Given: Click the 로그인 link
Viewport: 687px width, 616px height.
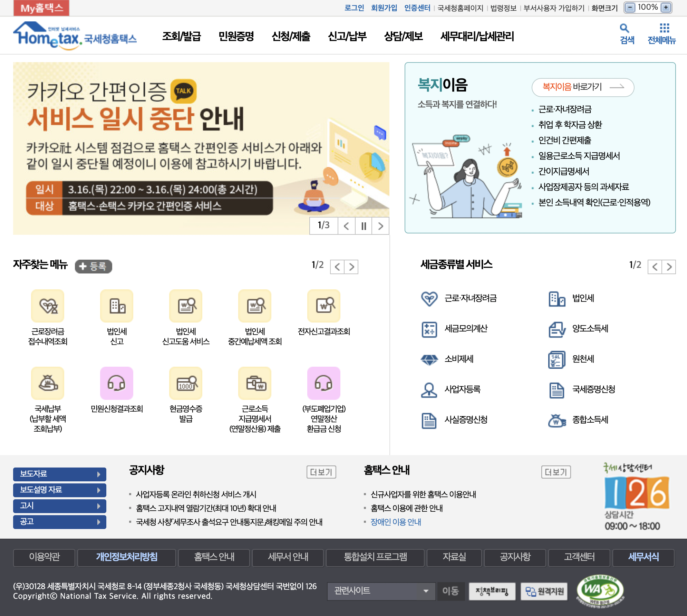Looking at the screenshot, I should (354, 8).
